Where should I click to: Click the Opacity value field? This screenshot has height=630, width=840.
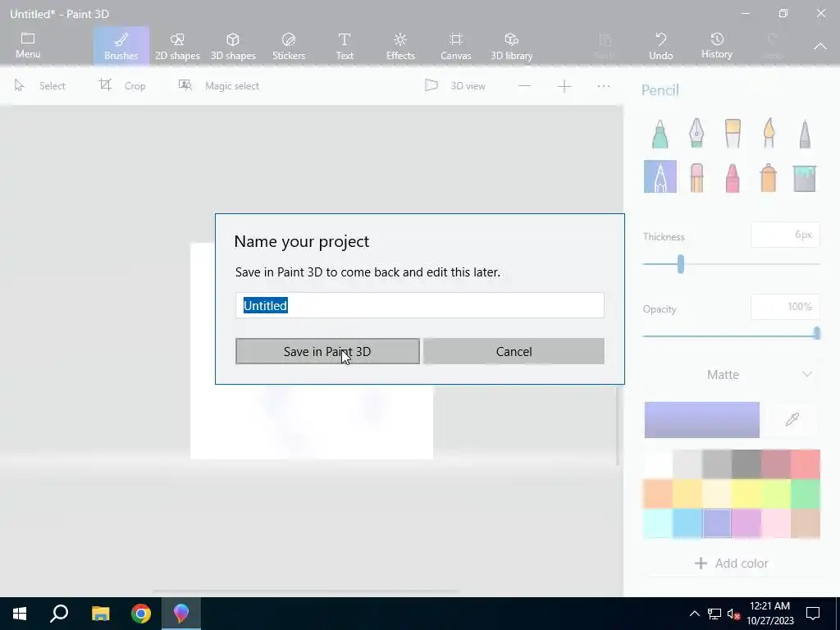point(785,307)
